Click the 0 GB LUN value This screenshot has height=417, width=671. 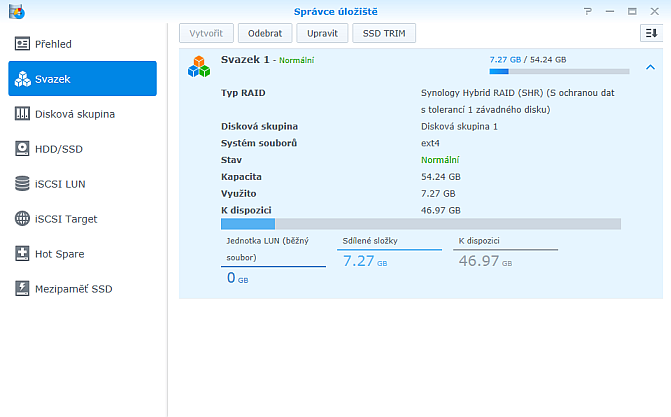tap(238, 278)
